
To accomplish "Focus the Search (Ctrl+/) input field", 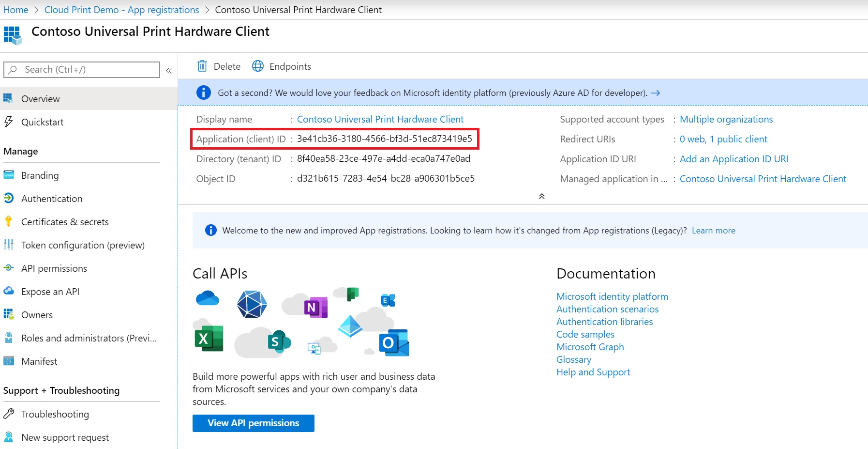I will (82, 69).
